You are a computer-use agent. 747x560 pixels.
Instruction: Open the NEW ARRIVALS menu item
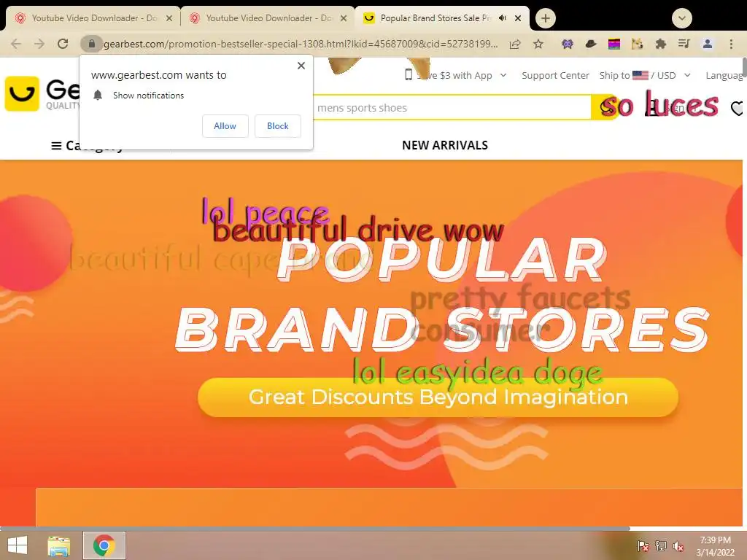[445, 145]
